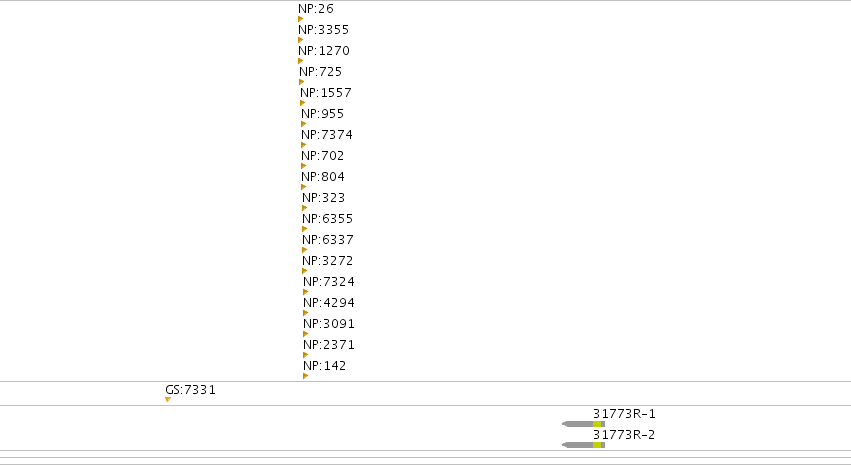This screenshot has width=851, height=465.
Task: Click the NP:2371 feature label
Action: pyautogui.click(x=329, y=345)
